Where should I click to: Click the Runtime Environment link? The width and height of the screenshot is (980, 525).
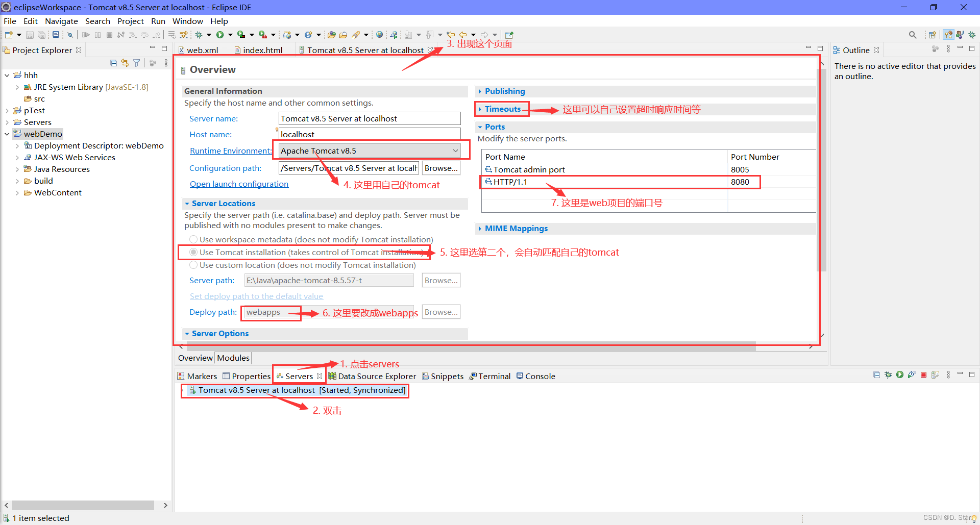[231, 151]
